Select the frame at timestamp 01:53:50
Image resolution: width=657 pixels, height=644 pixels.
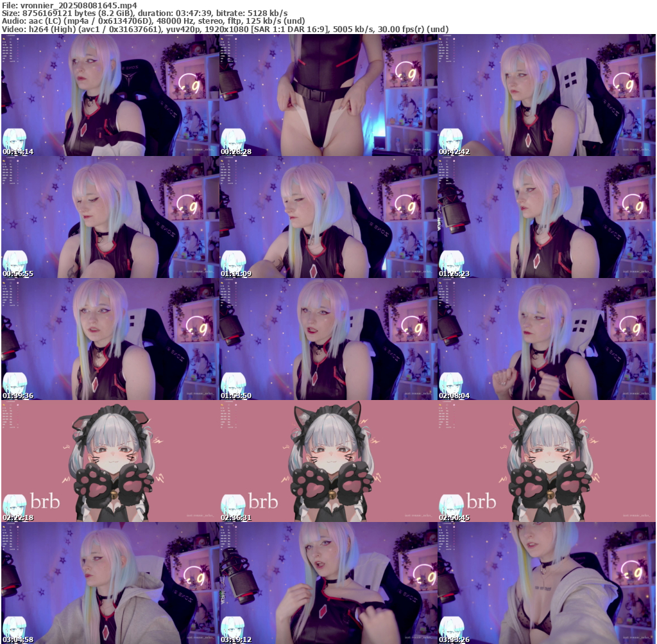(x=328, y=339)
